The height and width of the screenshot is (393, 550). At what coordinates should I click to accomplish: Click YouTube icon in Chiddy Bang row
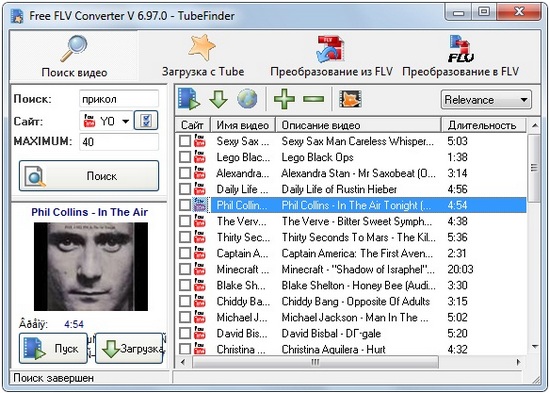200,301
